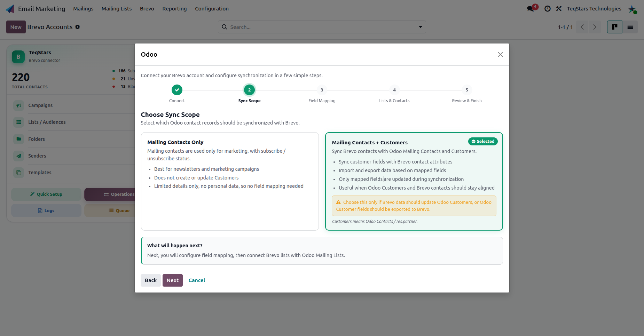Open the Configuration menu
The image size is (644, 336).
[x=212, y=9]
